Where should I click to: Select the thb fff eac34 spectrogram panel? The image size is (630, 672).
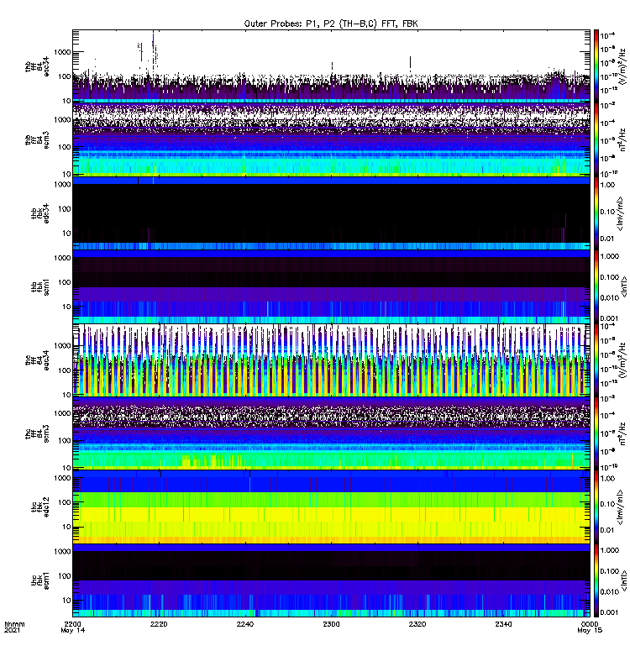331,66
